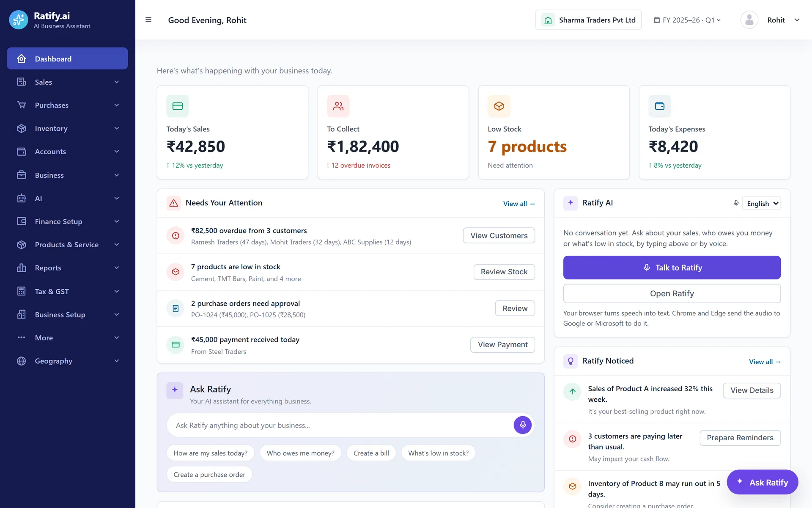Click the Product A upward arrow icon
Screen dimensions: 812x508
572,392
